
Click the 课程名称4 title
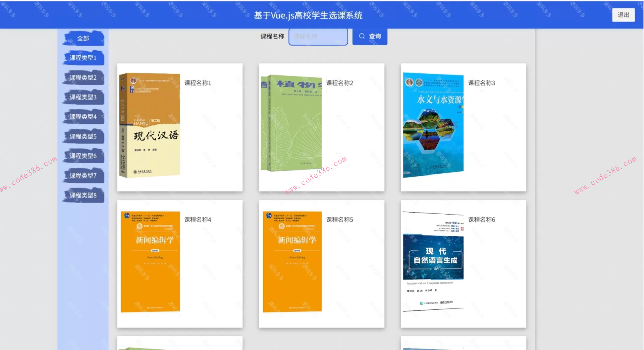[x=198, y=220]
